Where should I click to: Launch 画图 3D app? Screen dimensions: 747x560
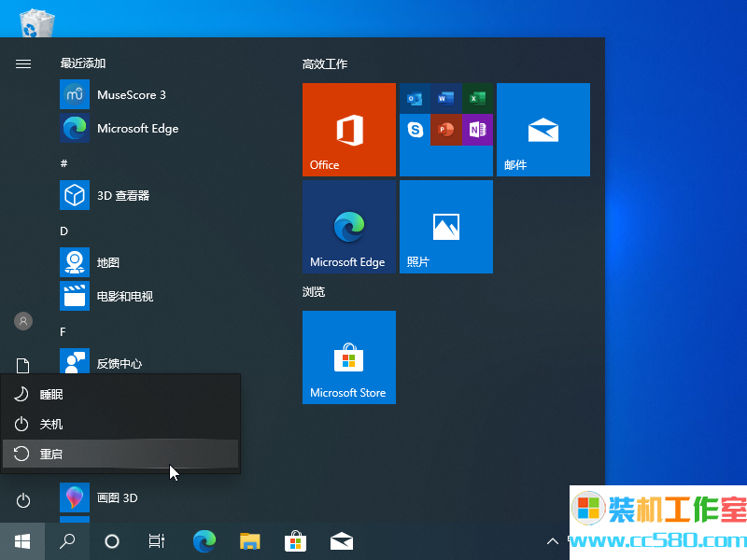(148, 497)
